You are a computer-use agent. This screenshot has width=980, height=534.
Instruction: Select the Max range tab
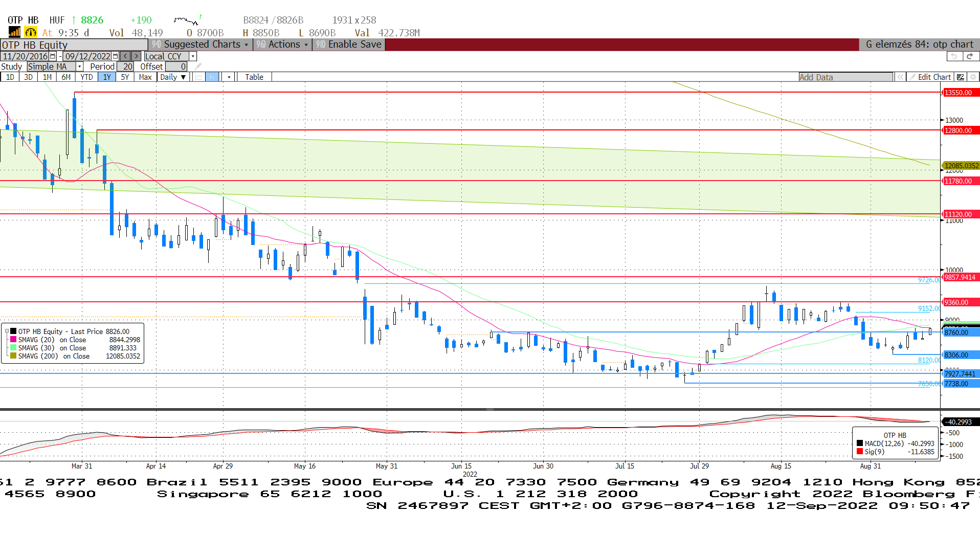[x=145, y=77]
